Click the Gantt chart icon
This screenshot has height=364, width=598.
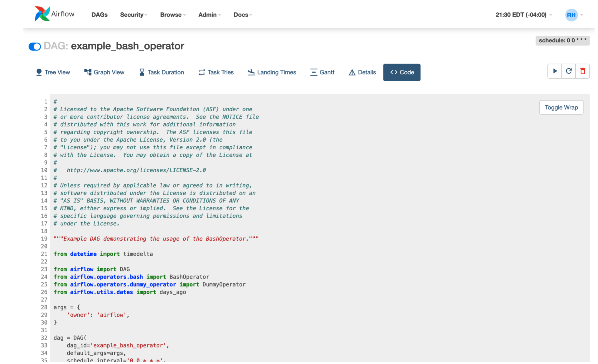[314, 72]
